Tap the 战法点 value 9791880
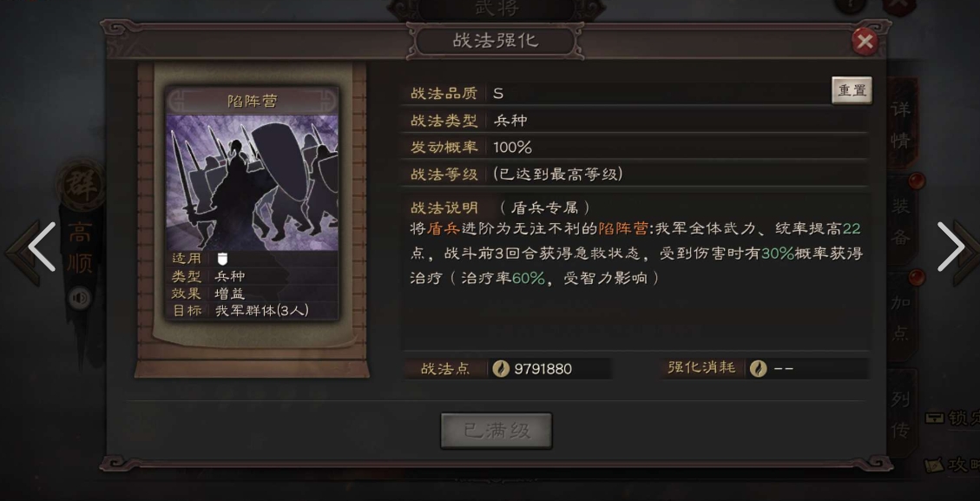Screen dimensions: 980x501 [x=543, y=369]
